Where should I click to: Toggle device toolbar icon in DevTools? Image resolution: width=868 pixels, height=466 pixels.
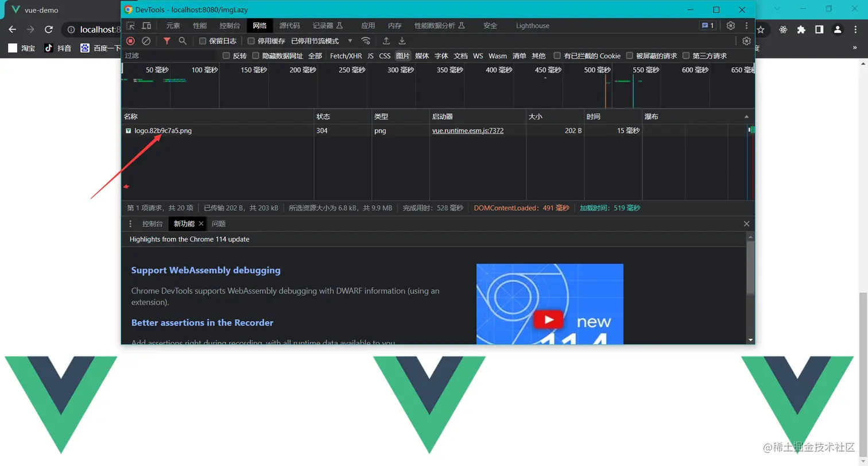click(x=146, y=26)
